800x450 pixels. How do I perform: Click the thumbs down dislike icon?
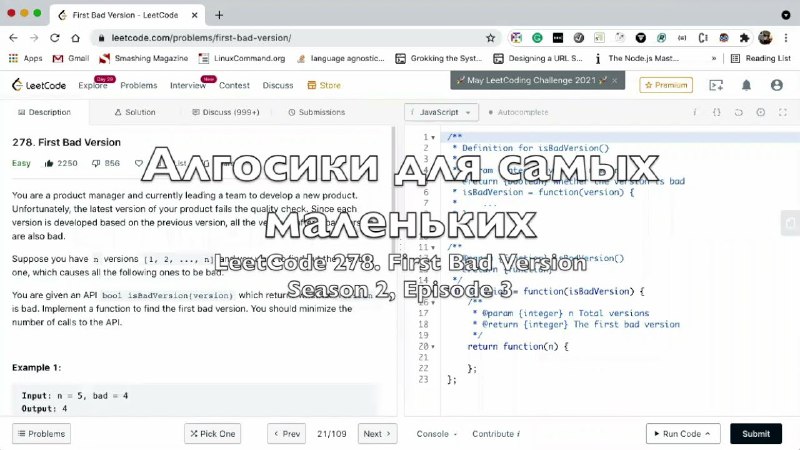click(96, 163)
